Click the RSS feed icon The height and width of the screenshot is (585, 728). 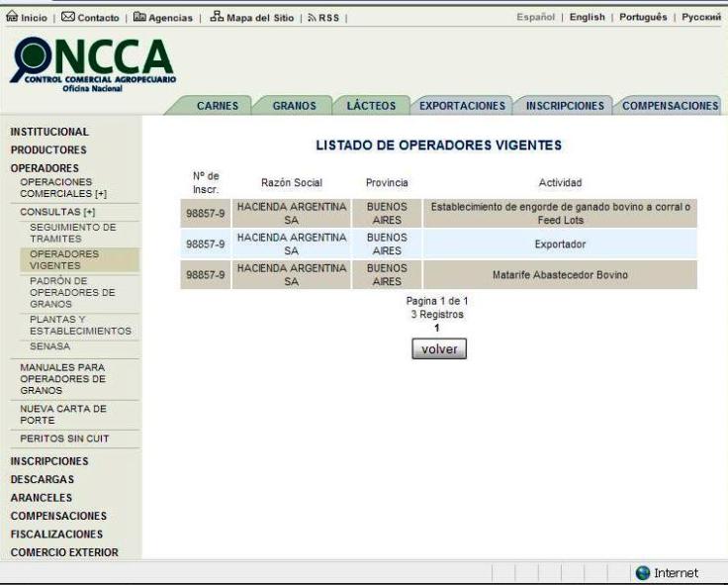coord(312,18)
